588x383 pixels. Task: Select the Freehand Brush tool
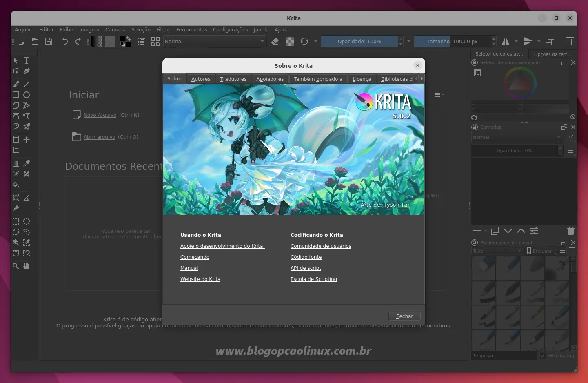click(x=16, y=84)
